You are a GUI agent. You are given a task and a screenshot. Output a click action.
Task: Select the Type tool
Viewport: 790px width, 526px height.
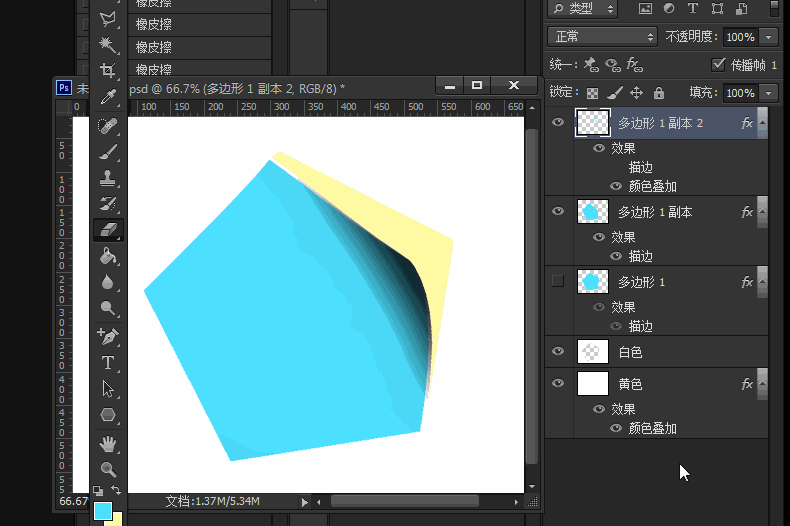(x=108, y=363)
